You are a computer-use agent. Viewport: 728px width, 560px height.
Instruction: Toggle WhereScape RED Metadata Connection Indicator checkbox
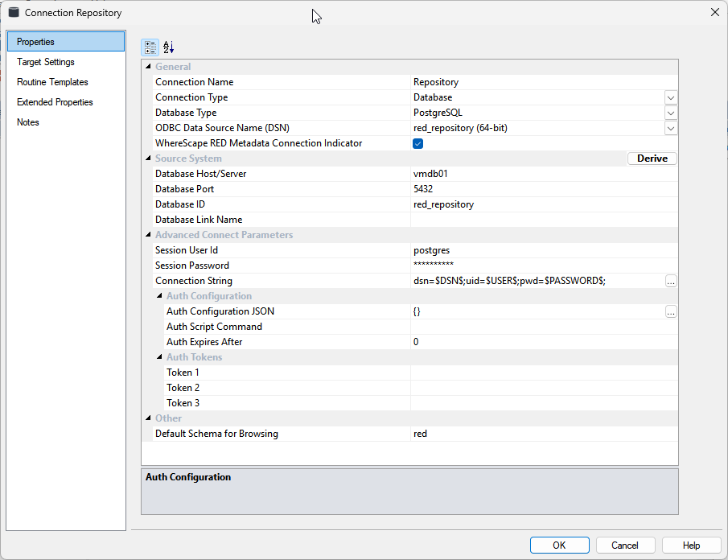coord(417,143)
